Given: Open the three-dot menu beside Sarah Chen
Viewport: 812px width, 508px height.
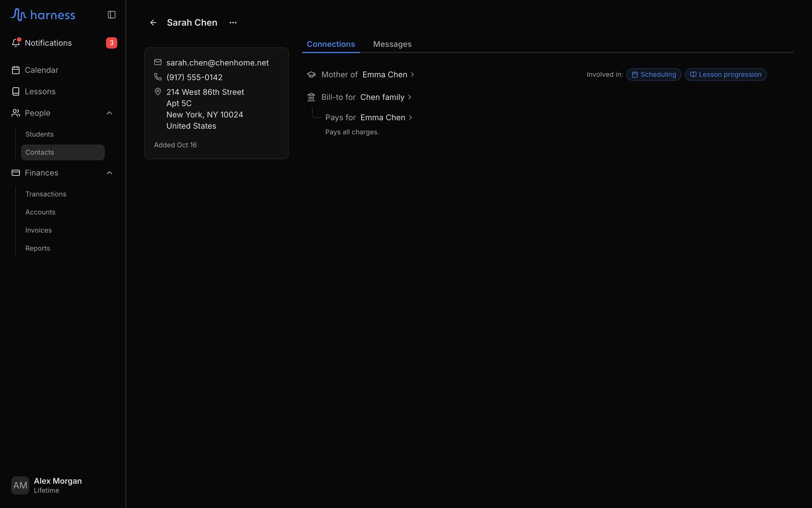Looking at the screenshot, I should [x=233, y=23].
